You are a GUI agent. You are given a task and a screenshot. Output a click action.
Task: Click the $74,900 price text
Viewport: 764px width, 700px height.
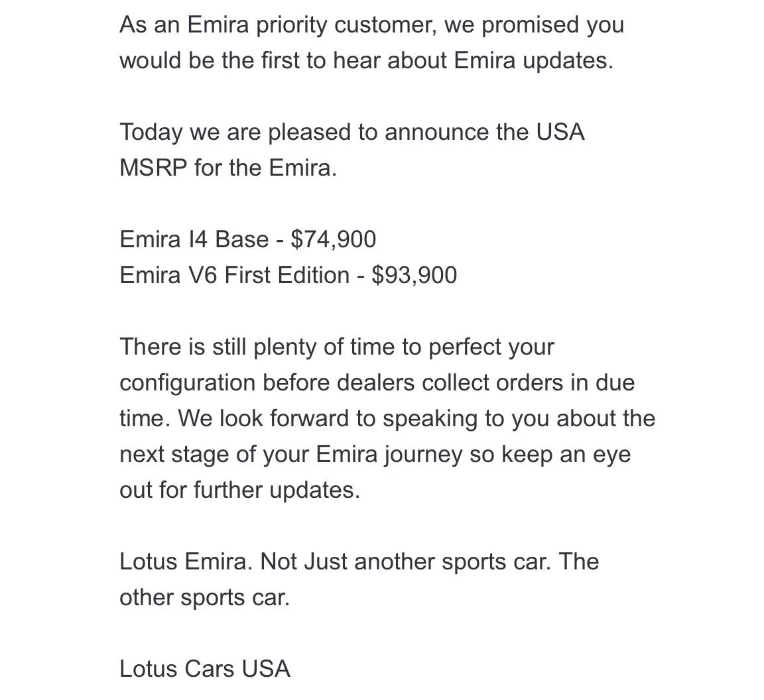(x=333, y=239)
